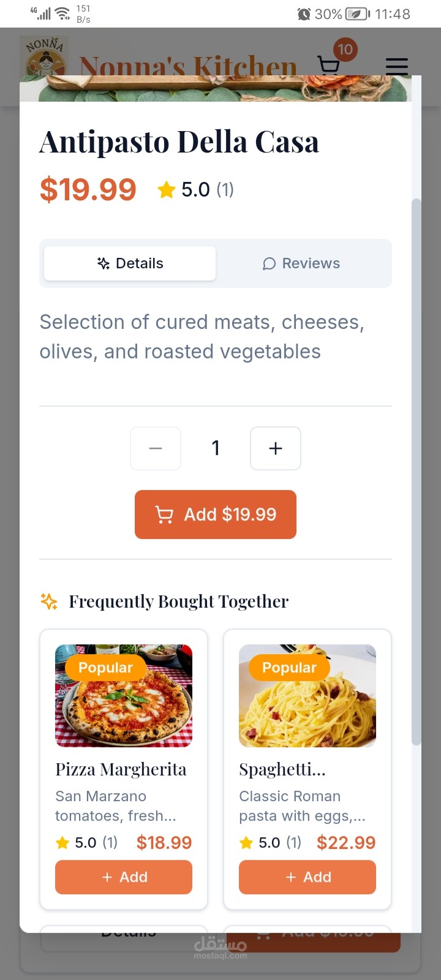Tap the cart badge showing 10

[x=345, y=50]
